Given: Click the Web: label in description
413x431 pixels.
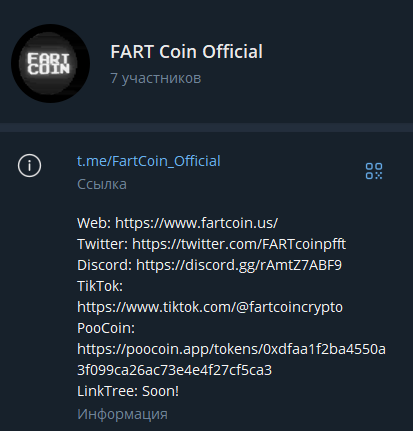Looking at the screenshot, I should tap(94, 223).
